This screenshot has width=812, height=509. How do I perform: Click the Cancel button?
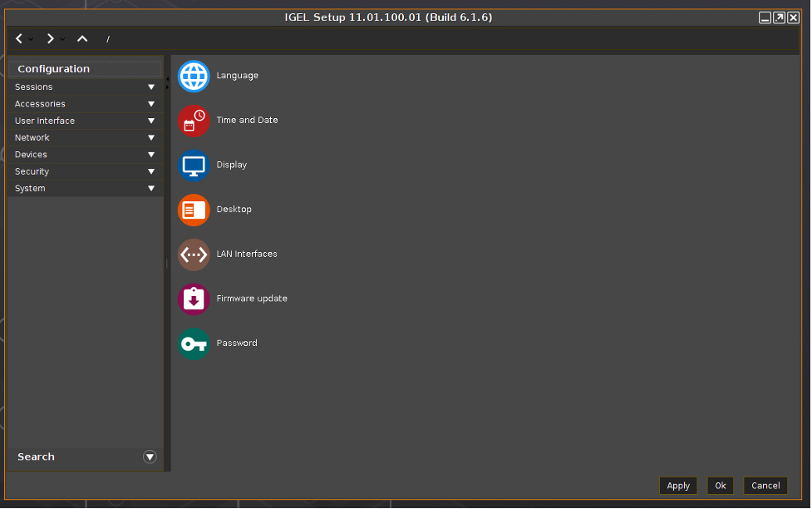(x=765, y=487)
